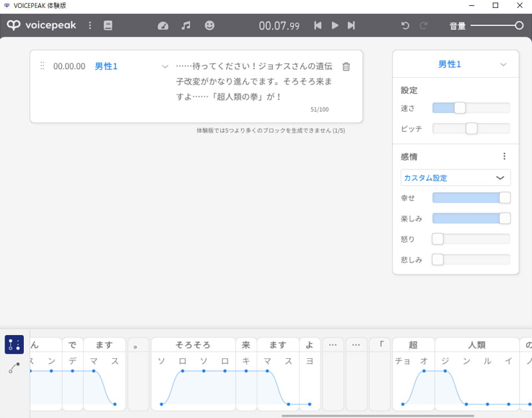Open the dictionary book icon

108,25
